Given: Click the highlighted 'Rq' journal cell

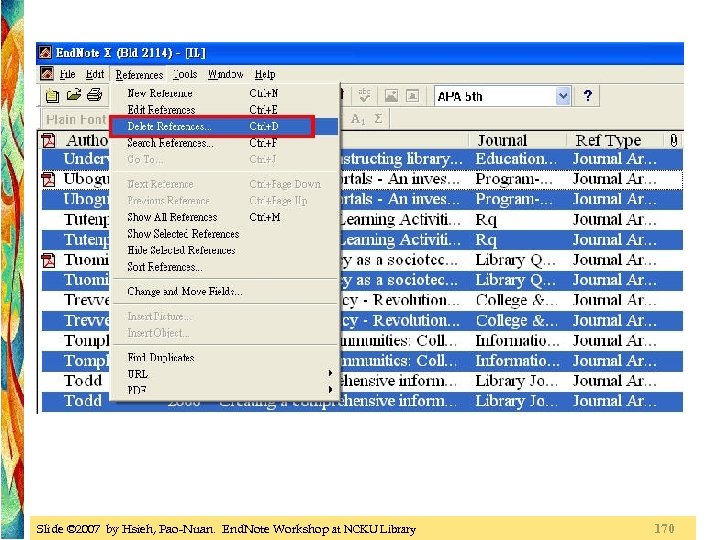Looking at the screenshot, I should click(486, 240).
